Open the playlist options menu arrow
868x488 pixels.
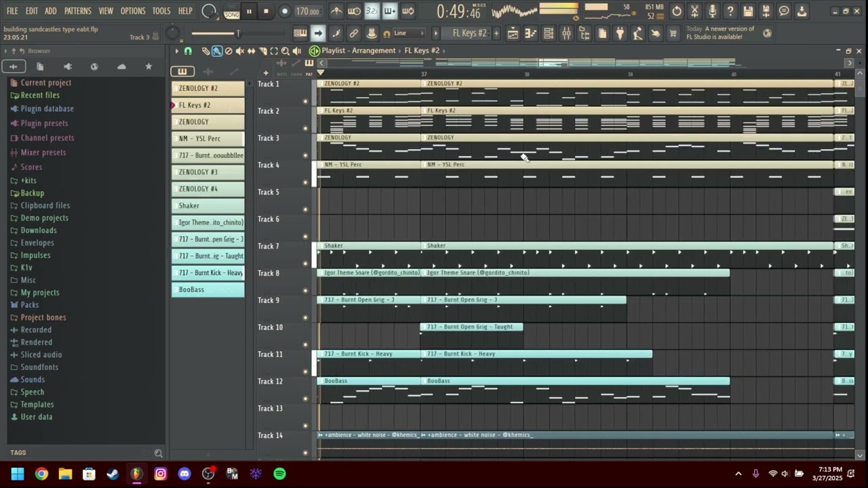point(177,51)
